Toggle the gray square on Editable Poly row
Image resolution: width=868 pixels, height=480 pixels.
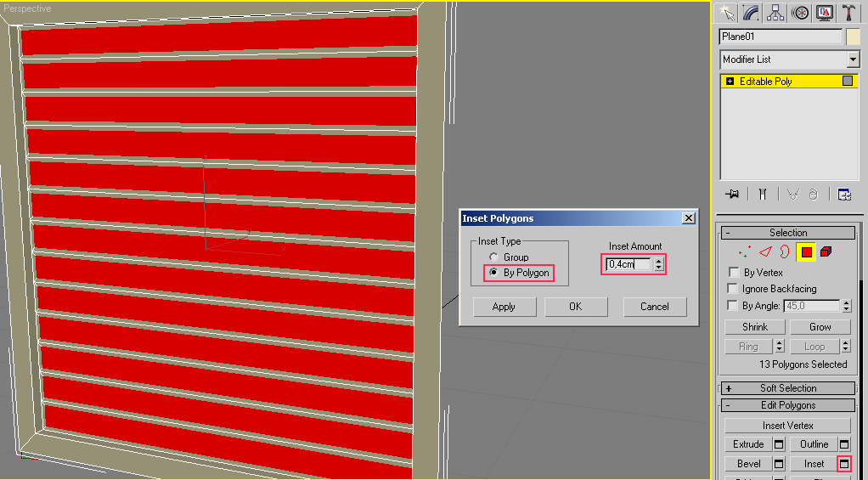coord(848,81)
